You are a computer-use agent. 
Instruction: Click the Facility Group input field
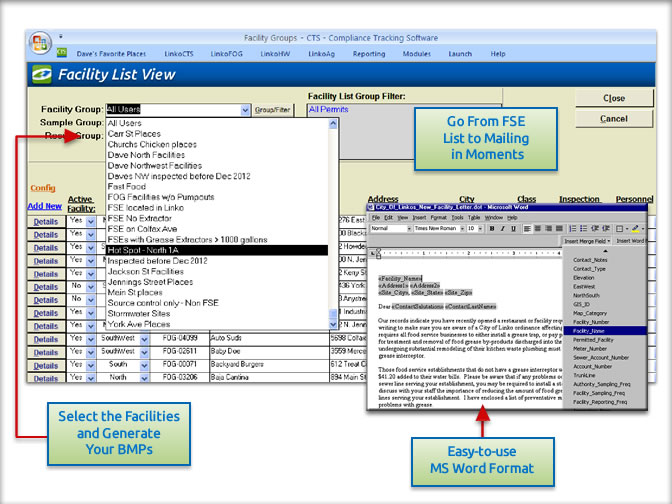(x=173, y=110)
